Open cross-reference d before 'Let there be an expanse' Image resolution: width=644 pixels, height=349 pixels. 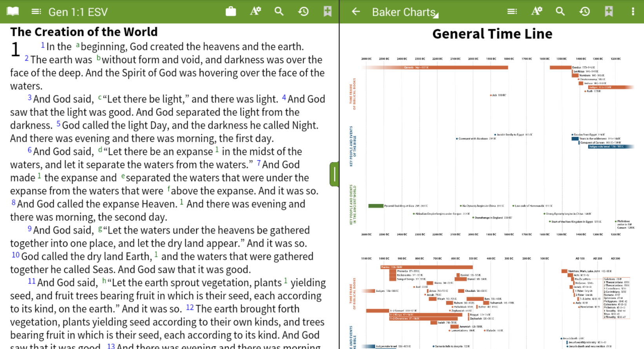point(100,150)
